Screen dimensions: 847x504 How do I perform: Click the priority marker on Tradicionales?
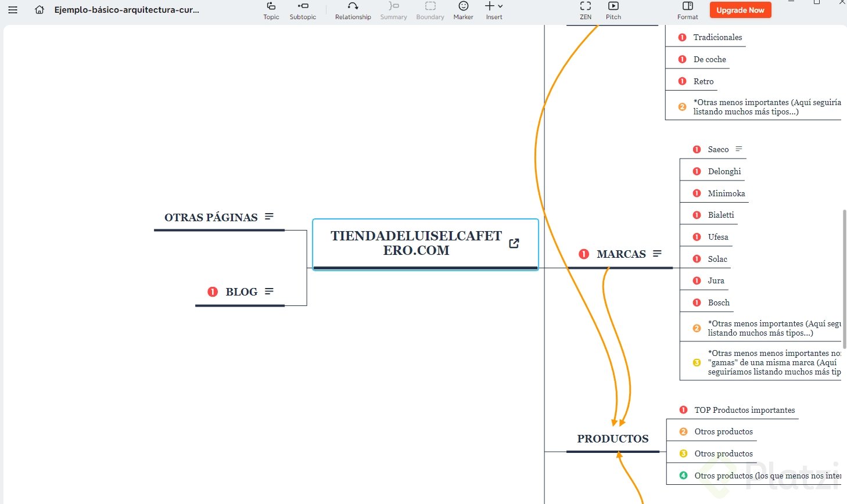683,37
